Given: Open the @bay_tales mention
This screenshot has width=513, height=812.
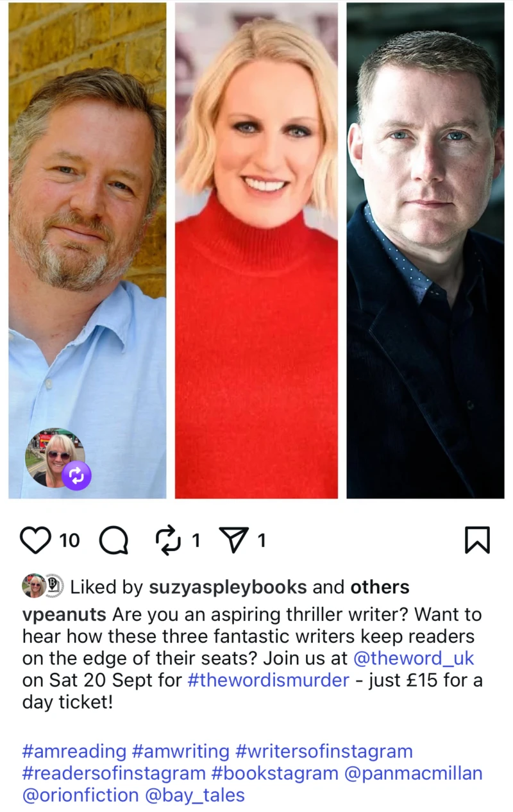Looking at the screenshot, I should [194, 796].
